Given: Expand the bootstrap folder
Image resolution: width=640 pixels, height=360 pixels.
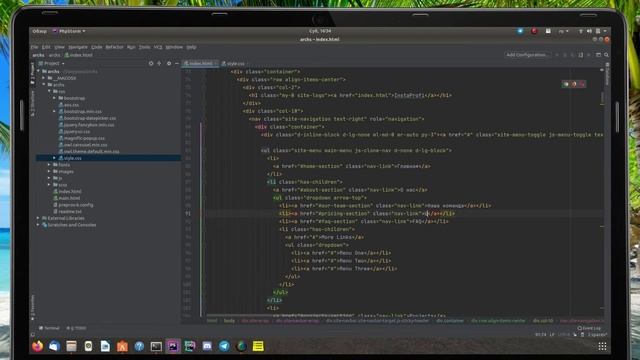Looking at the screenshot, I should (54, 98).
